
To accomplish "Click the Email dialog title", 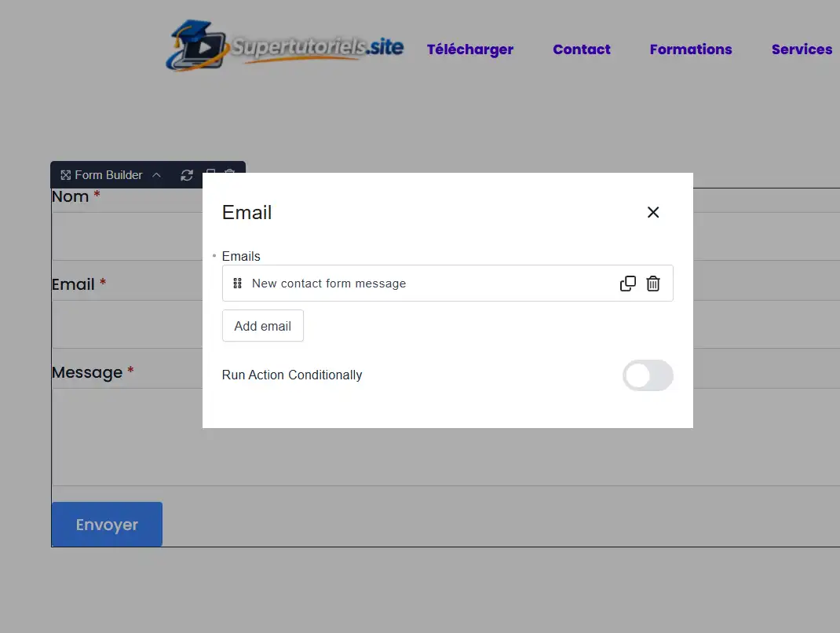I will point(247,212).
